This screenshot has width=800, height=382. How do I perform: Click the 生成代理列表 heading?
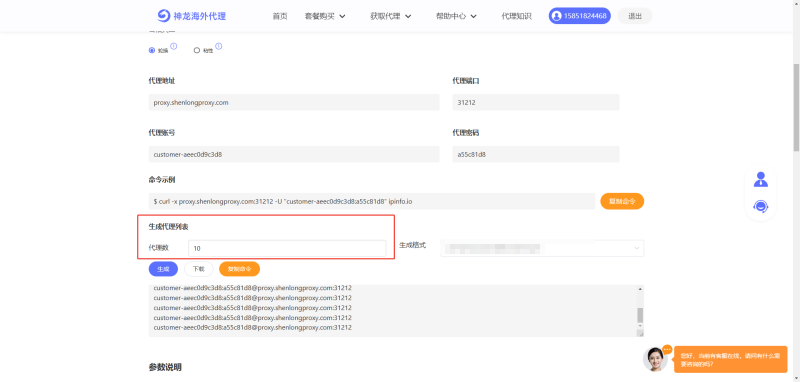[169, 226]
